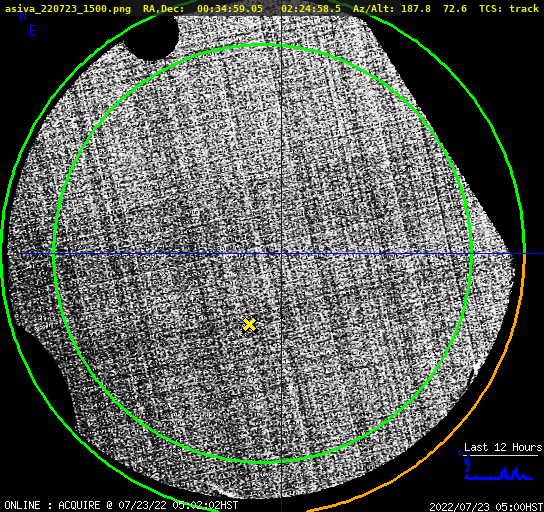
Task: Click the bright white spot near orange arc
Action: (476, 366)
